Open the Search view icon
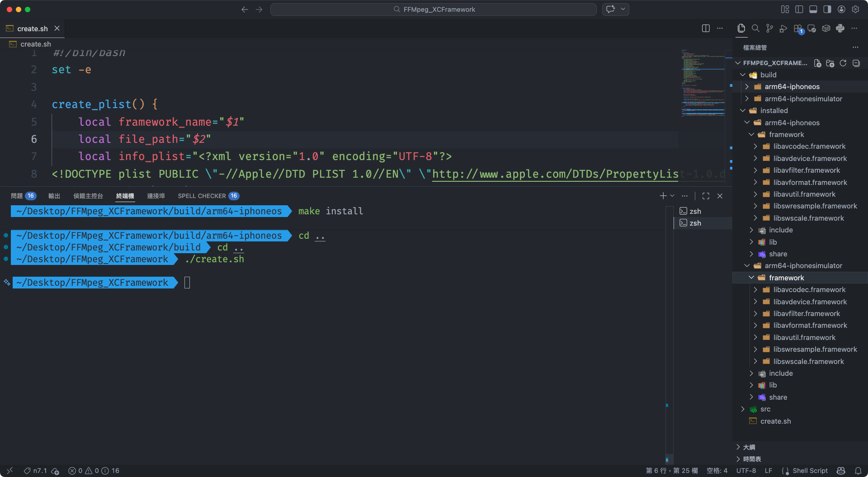The width and height of the screenshot is (868, 477). (755, 28)
